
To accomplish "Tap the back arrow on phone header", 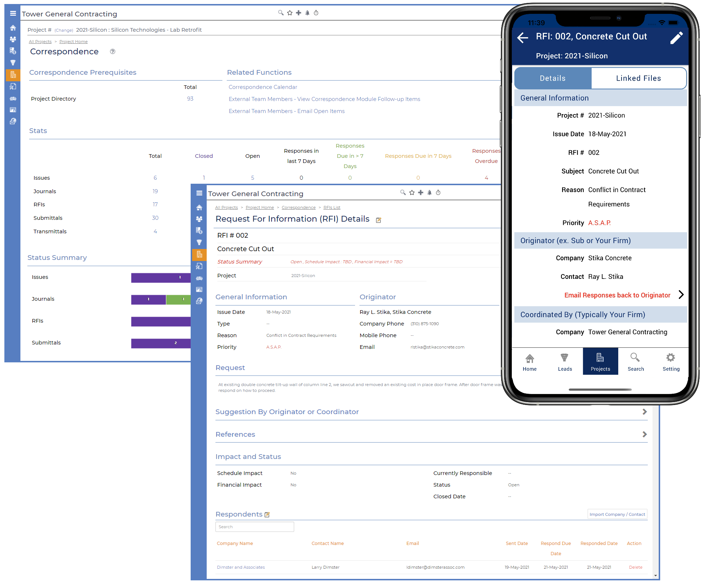I will click(x=523, y=38).
